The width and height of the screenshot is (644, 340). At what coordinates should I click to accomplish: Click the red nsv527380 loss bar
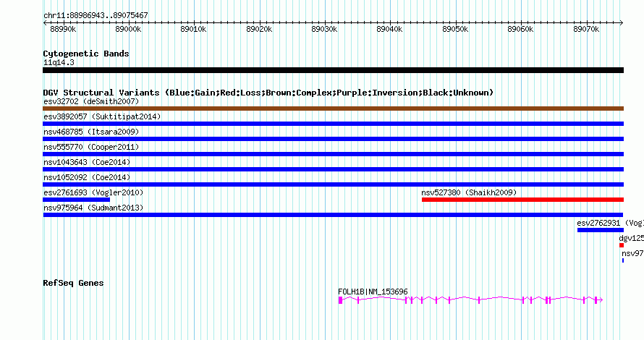(x=523, y=200)
